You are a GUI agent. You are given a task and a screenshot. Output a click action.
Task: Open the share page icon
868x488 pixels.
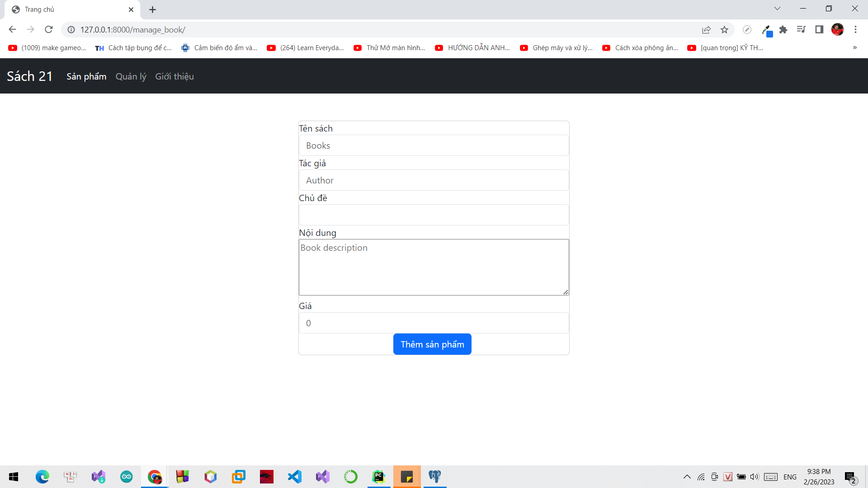tap(706, 30)
